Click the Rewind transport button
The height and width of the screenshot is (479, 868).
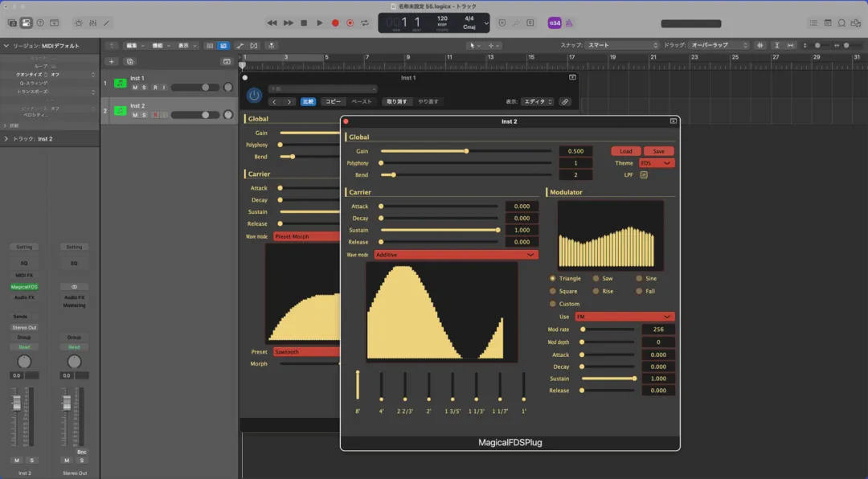click(x=272, y=23)
